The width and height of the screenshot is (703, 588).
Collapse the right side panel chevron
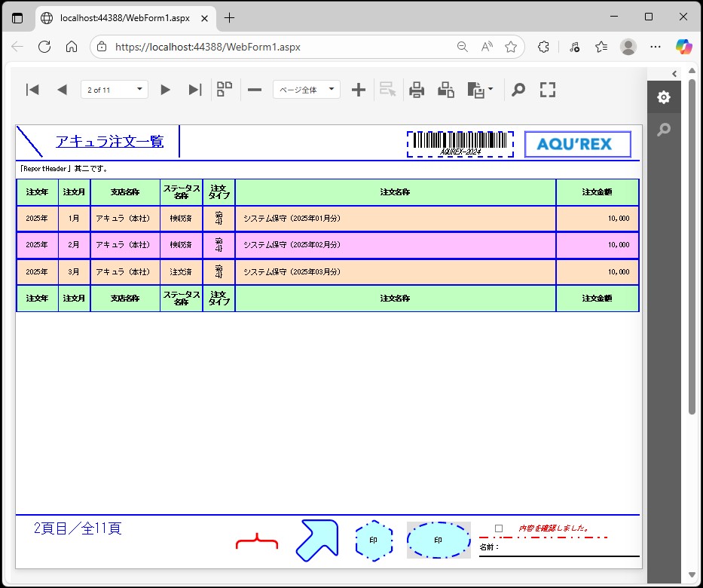pos(674,73)
